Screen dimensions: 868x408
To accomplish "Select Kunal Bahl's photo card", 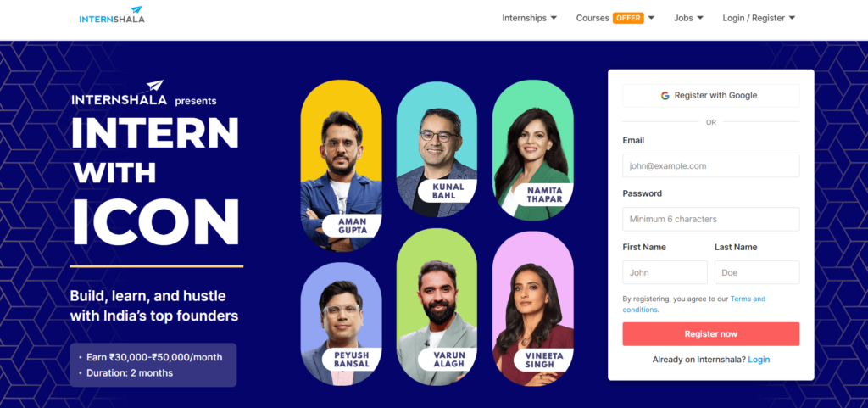I will coord(437,148).
